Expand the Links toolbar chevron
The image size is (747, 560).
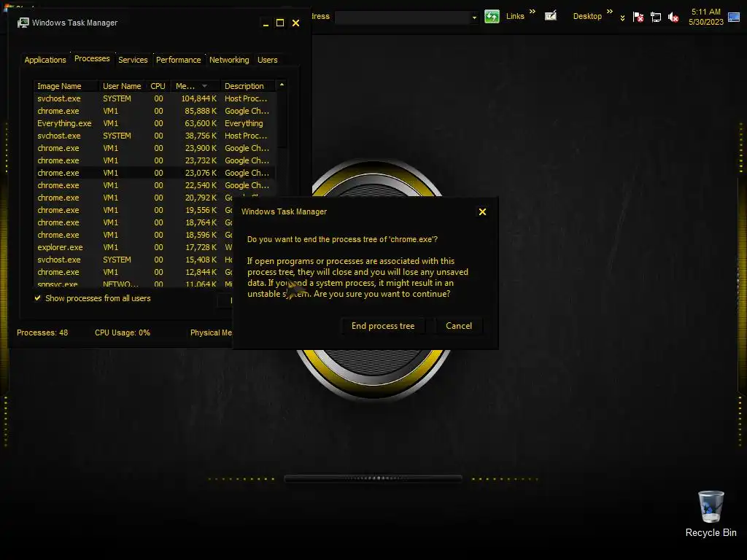[532, 12]
